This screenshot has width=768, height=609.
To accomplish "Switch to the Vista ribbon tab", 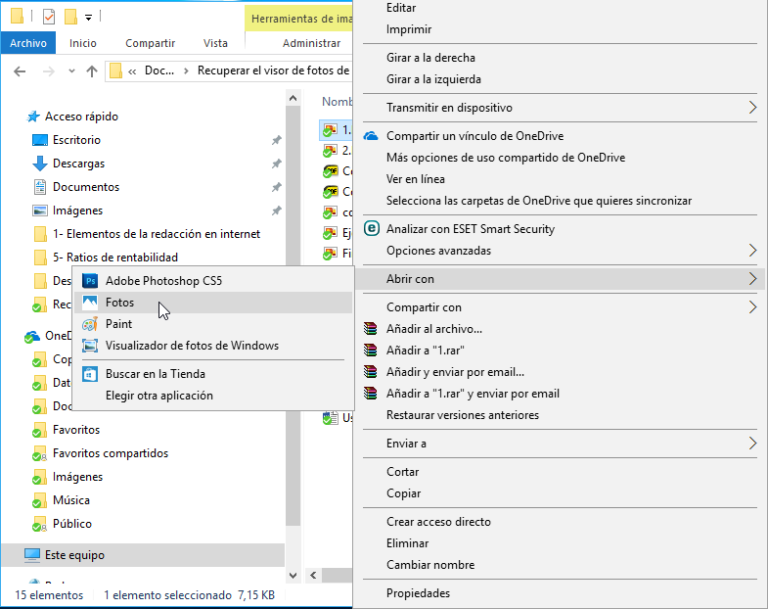I will [215, 43].
